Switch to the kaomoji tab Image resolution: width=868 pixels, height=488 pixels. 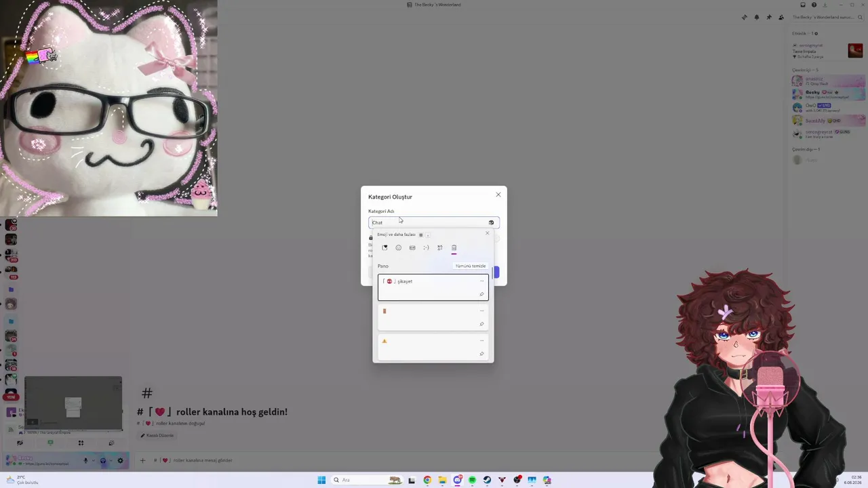426,247
